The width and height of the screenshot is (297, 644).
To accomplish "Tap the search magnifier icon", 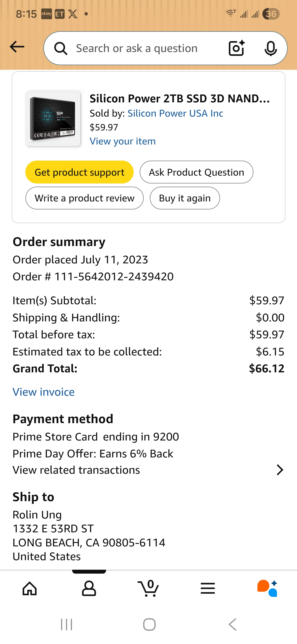I will click(x=61, y=48).
